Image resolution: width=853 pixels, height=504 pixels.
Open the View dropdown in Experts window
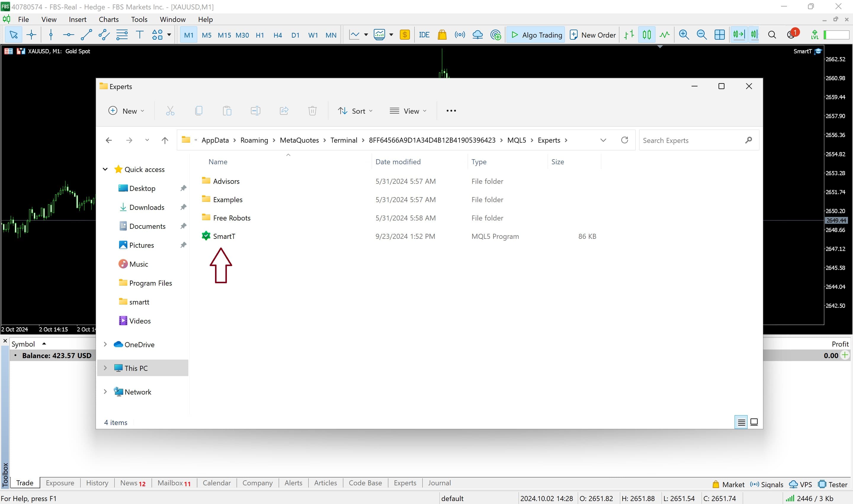(x=408, y=111)
